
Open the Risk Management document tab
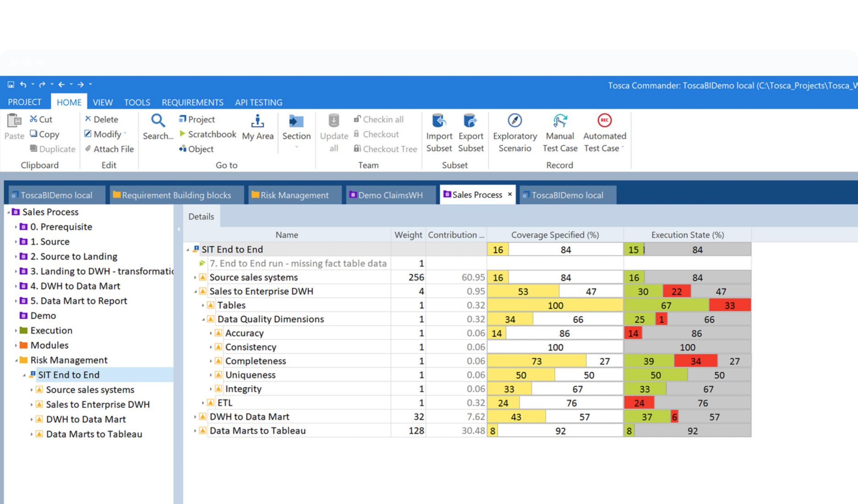tap(294, 195)
